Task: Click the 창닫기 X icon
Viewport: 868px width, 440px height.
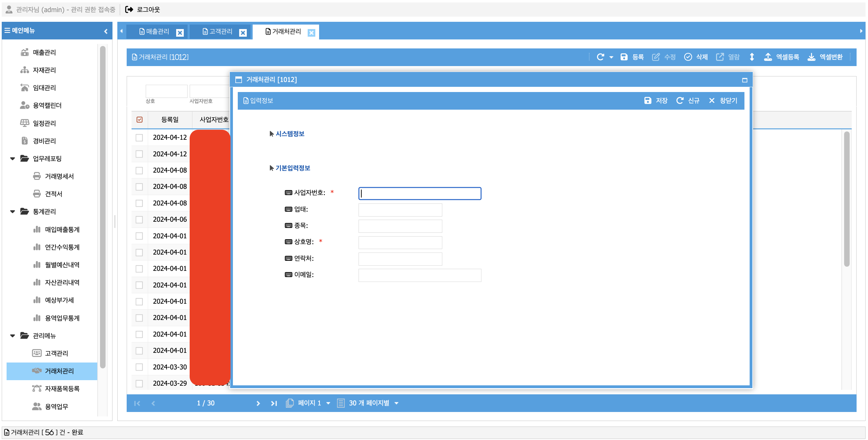Action: pyautogui.click(x=712, y=101)
